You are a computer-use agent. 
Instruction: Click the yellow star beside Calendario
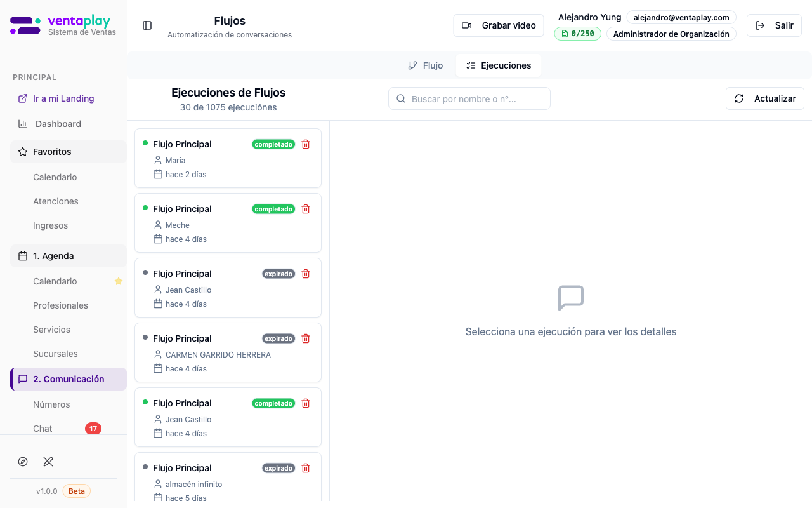(x=118, y=281)
